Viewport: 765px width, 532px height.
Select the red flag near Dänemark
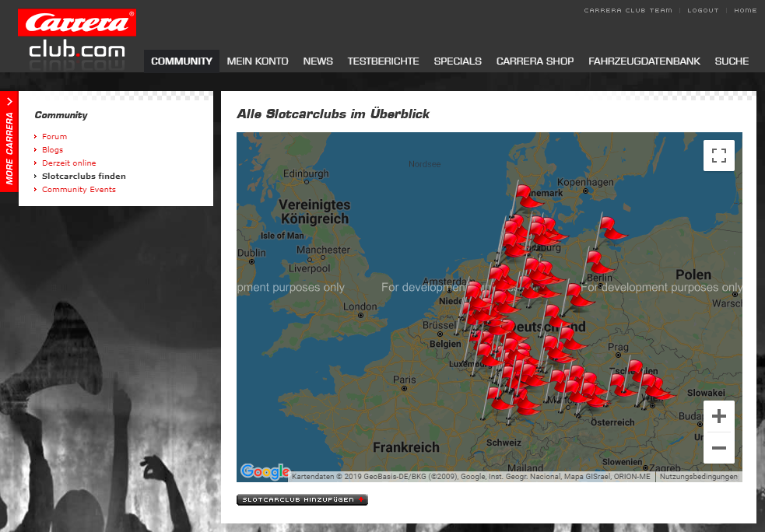525,197
